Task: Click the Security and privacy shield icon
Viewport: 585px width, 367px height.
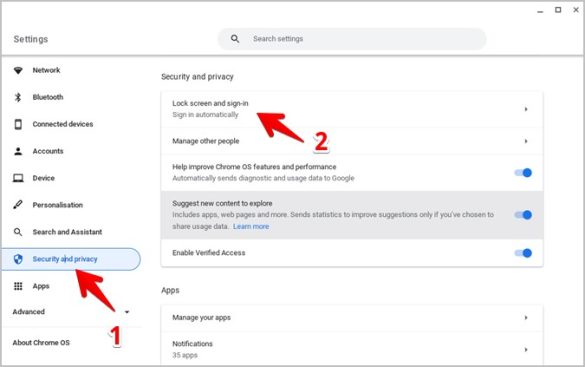Action: (x=18, y=259)
